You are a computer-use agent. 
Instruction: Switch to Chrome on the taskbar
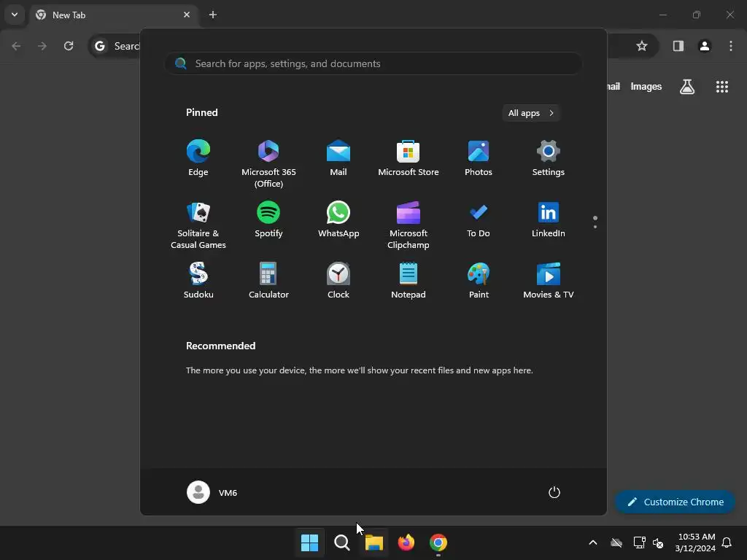tap(438, 542)
